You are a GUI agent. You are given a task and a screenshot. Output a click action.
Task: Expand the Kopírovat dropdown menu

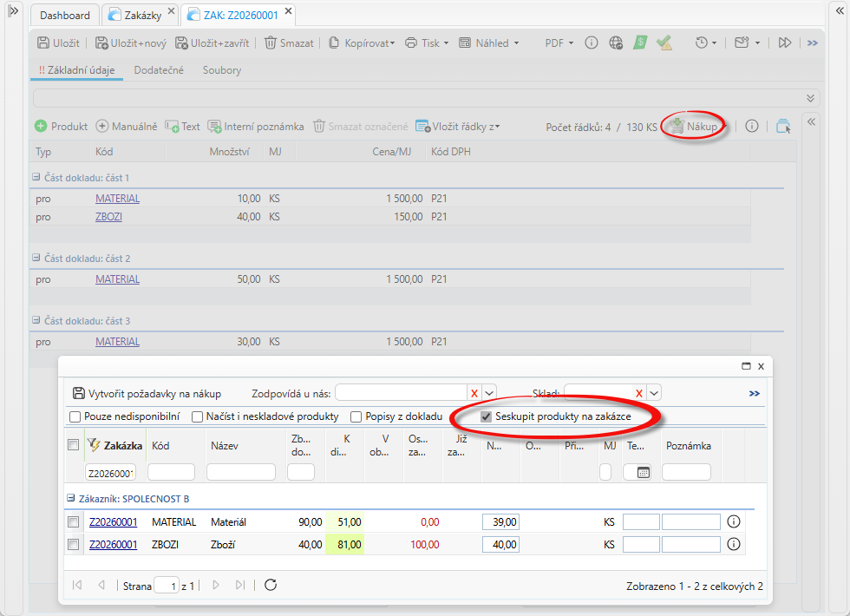click(x=392, y=43)
